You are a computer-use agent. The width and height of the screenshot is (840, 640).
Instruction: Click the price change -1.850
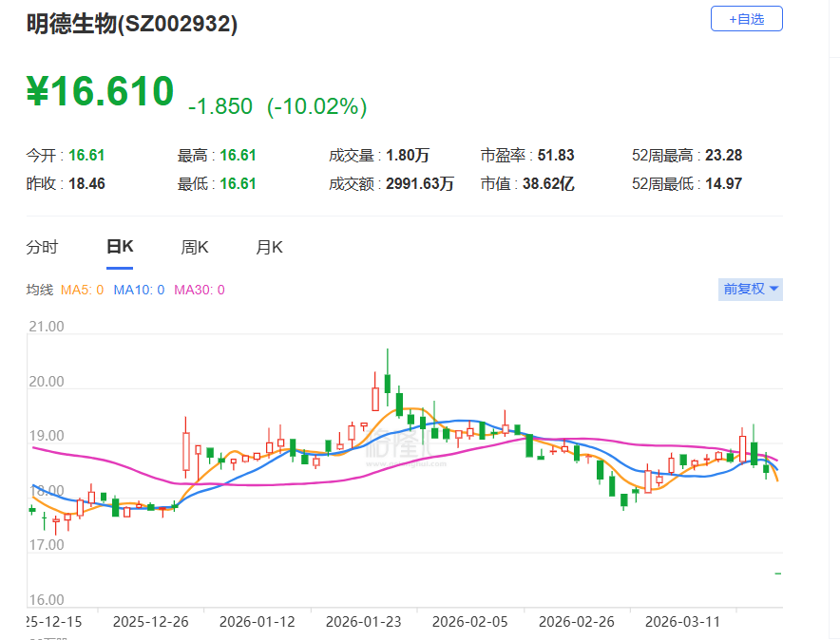point(220,106)
